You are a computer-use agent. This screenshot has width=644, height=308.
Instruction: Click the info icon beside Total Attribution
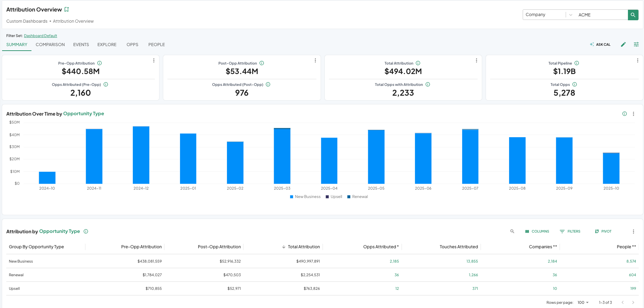[x=418, y=63]
